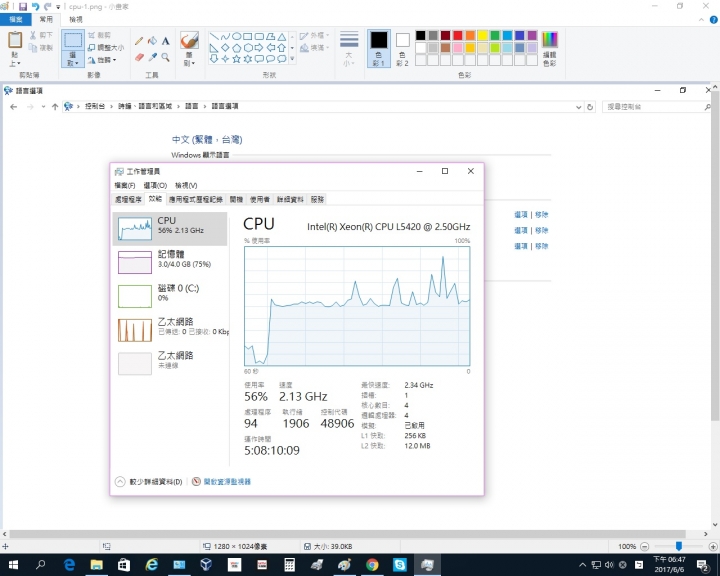The image size is (720, 576).
Task: Open the Resize (調整大小) dialog
Action: (106, 48)
